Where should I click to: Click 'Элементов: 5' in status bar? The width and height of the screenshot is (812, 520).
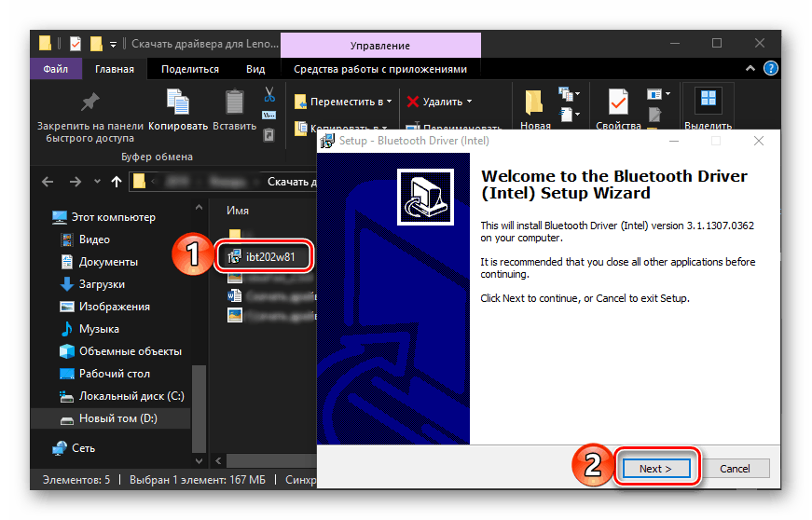click(x=76, y=480)
